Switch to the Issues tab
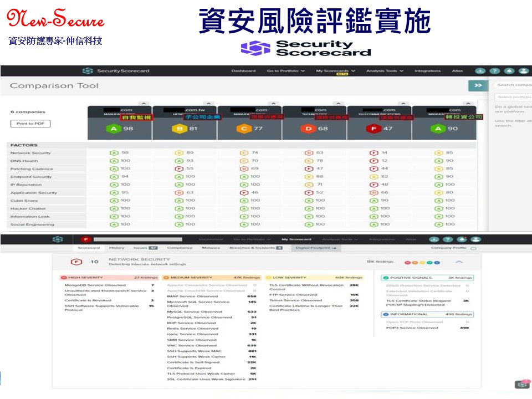 pyautogui.click(x=145, y=248)
